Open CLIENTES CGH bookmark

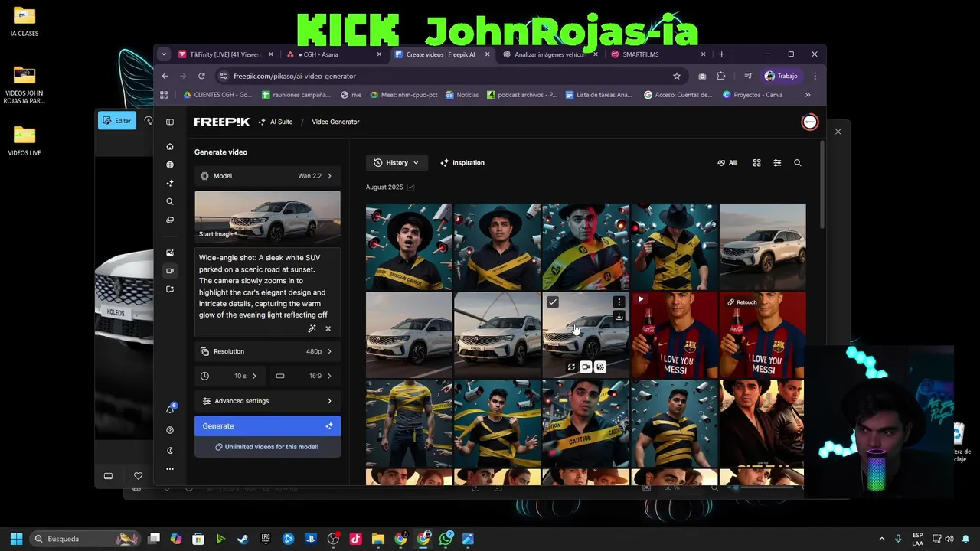point(217,95)
